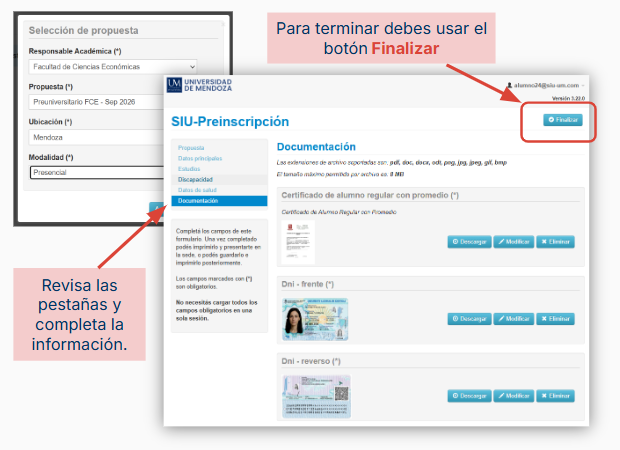Open the Ubicación Mendoza dropdown
620x450 pixels.
pos(96,137)
